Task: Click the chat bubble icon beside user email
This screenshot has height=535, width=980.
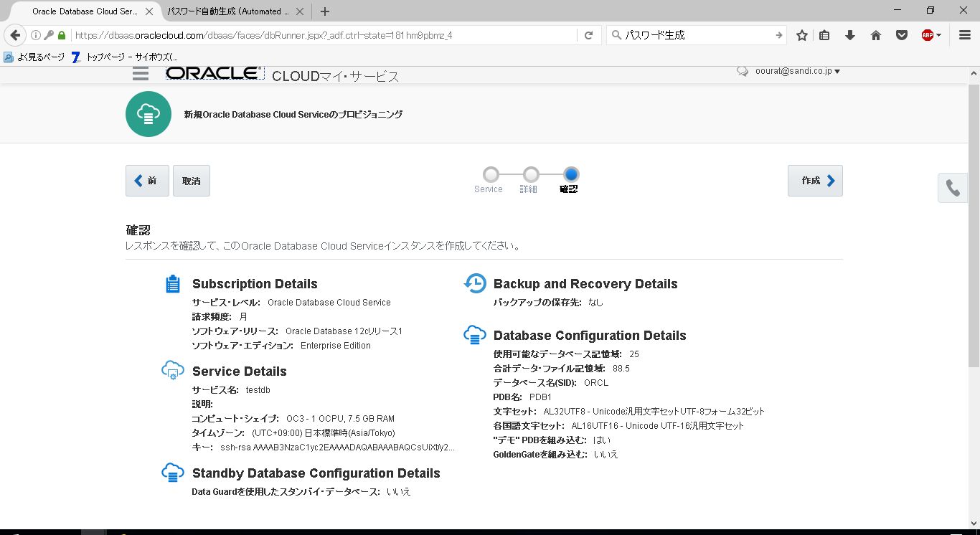Action: [743, 71]
